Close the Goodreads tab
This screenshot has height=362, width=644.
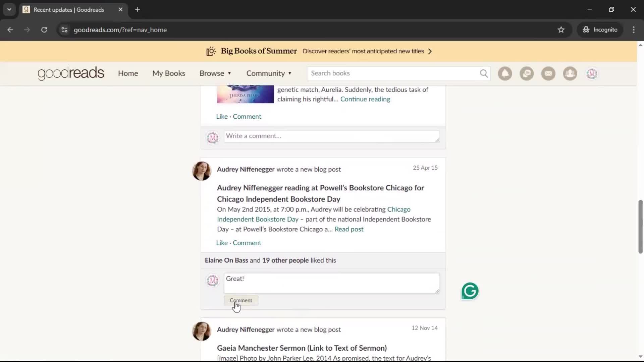tap(120, 9)
